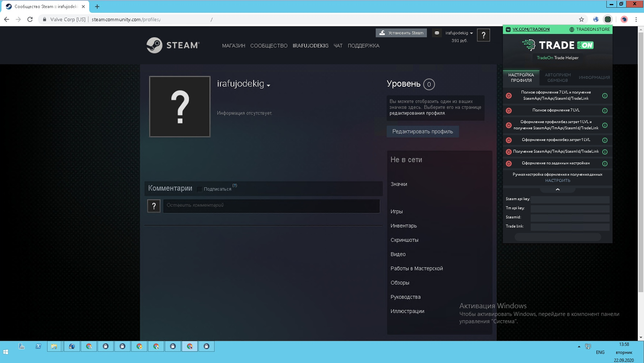This screenshot has width=644, height=363.
Task: Click the browser address bar URL
Action: [152, 19]
